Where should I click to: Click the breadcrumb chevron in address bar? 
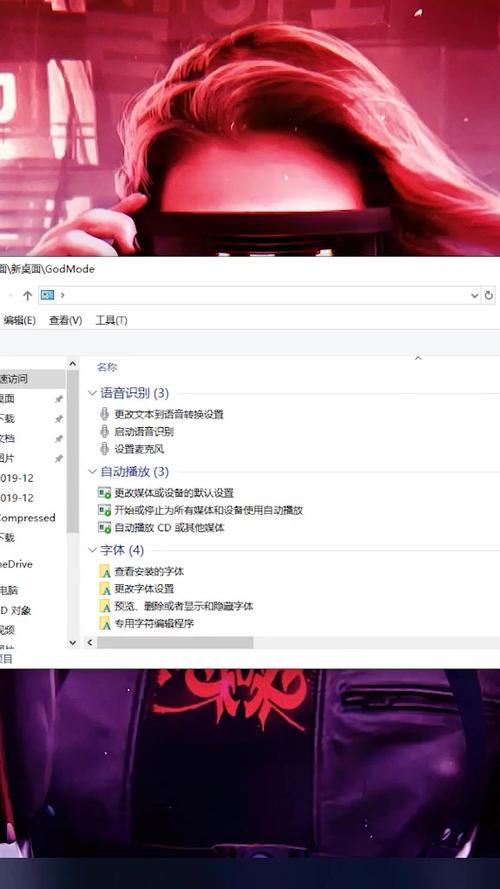(x=62, y=295)
